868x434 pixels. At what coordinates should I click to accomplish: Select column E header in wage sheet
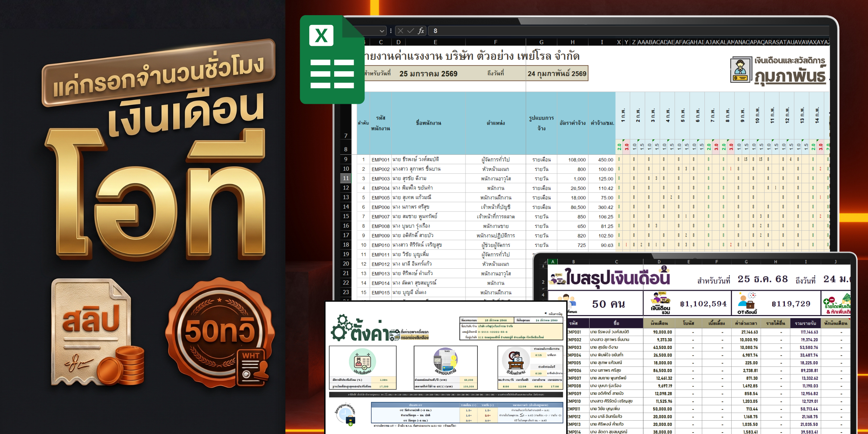click(x=435, y=42)
